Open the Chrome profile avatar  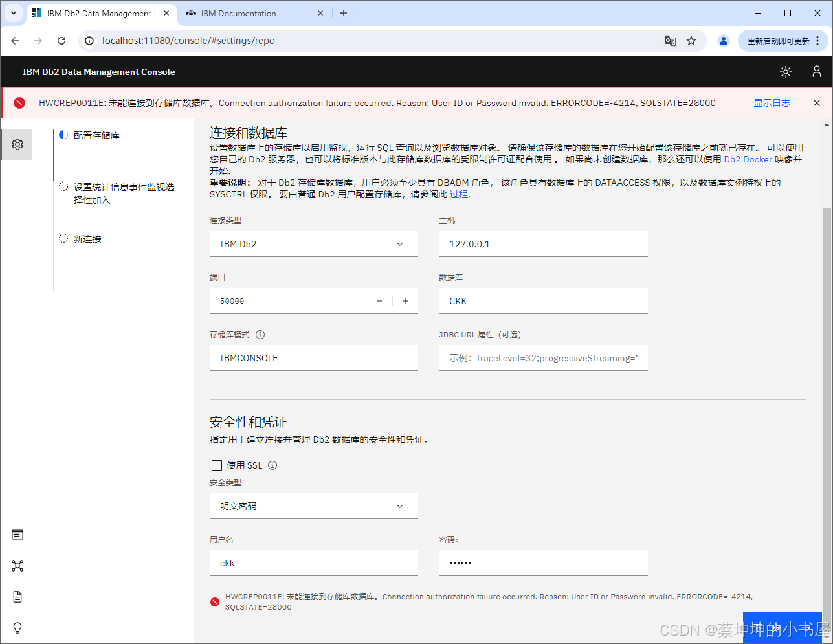pos(724,41)
